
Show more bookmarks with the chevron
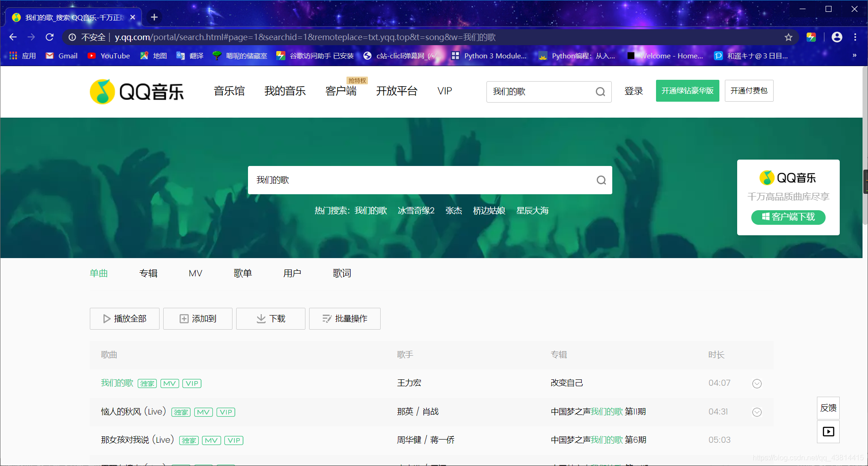point(854,56)
